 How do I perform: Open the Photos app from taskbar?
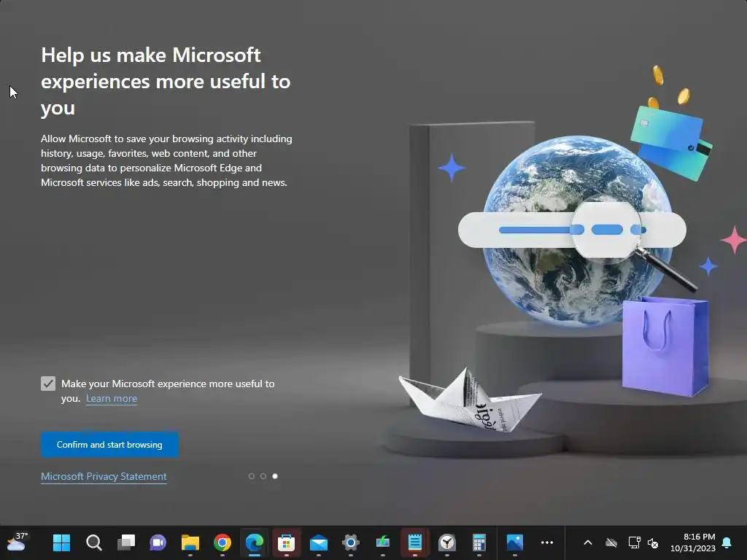pos(515,542)
